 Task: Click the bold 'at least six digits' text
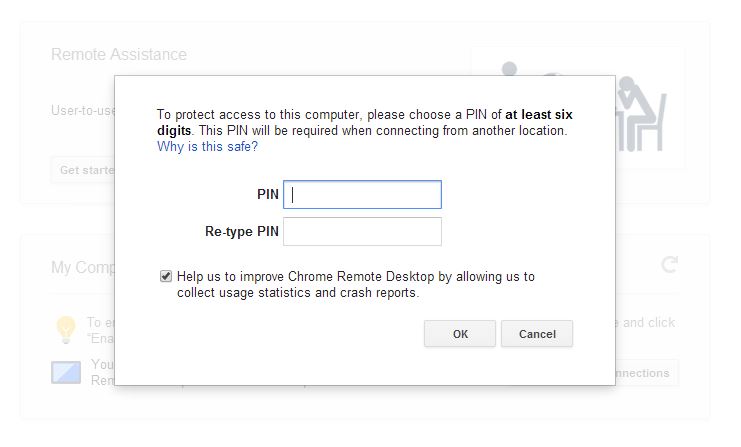click(539, 115)
